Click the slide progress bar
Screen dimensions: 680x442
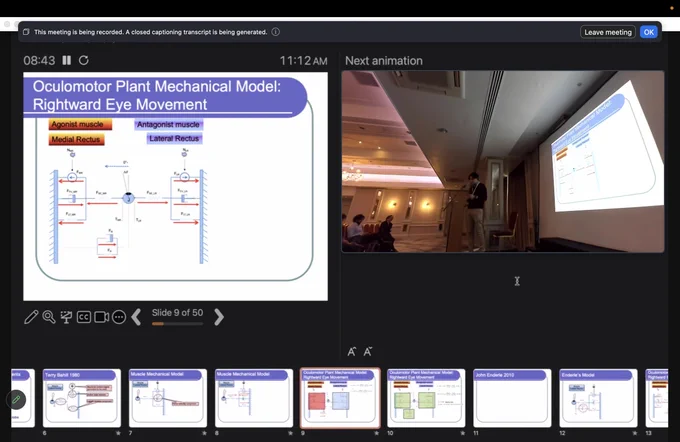[177, 324]
